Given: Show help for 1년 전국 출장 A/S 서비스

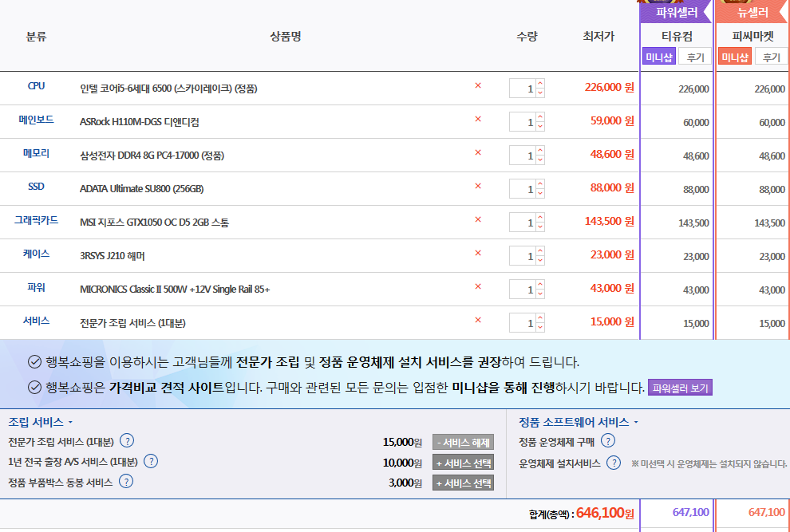Looking at the screenshot, I should [150, 461].
